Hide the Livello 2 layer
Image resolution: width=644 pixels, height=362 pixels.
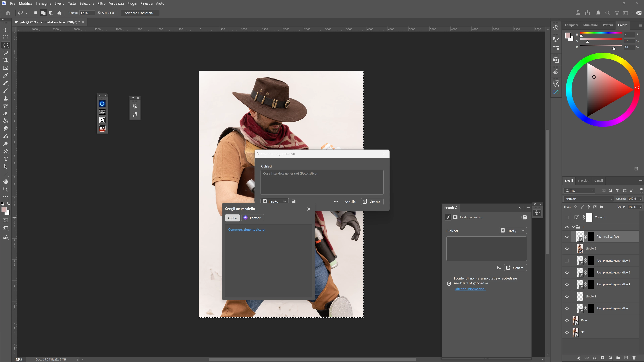tap(567, 249)
